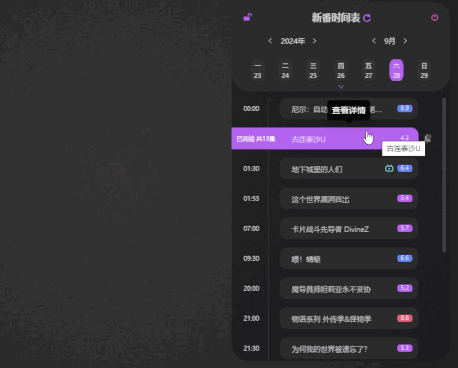
Task: Select Thursday 26 in week strip
Action: pos(341,70)
